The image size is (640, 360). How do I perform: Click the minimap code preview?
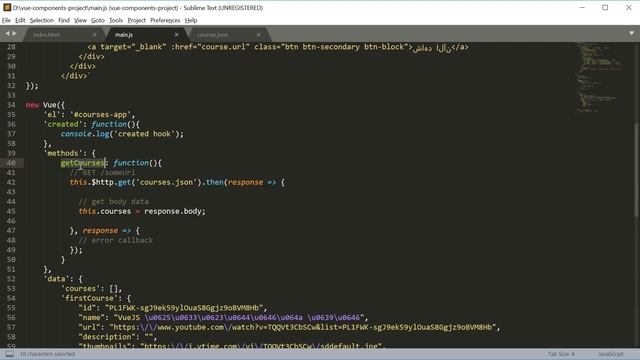point(599,78)
